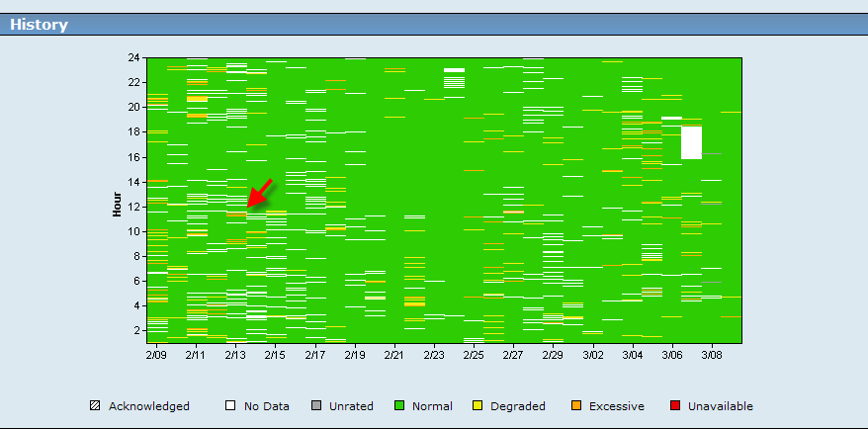The width and height of the screenshot is (868, 429).
Task: Click the 2/29 date axis label
Action: pos(553,354)
